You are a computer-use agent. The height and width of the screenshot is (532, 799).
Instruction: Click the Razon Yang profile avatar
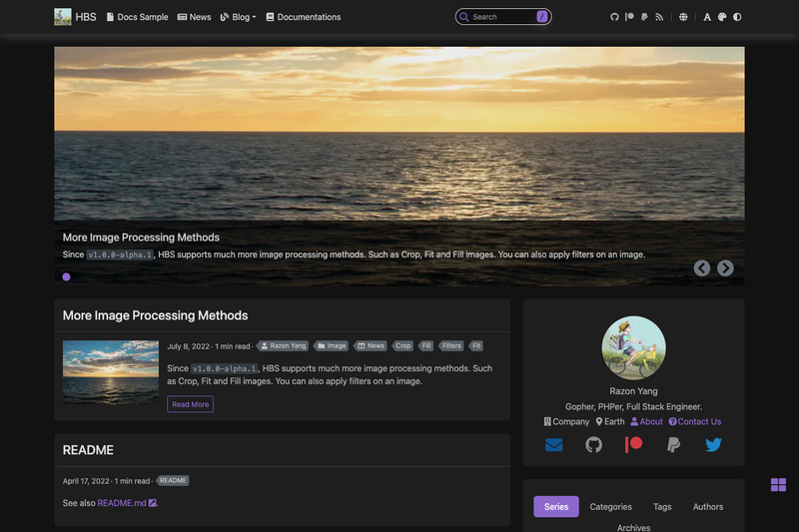[x=633, y=347]
